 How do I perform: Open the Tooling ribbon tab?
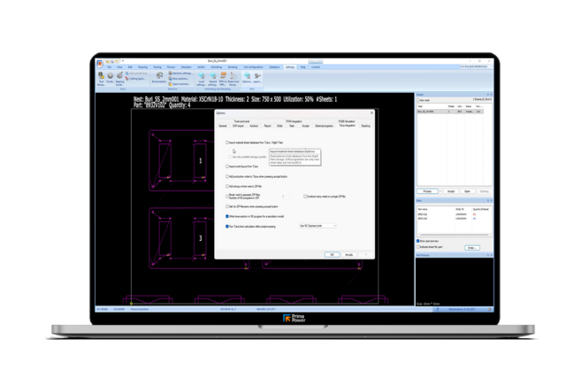[157, 67]
